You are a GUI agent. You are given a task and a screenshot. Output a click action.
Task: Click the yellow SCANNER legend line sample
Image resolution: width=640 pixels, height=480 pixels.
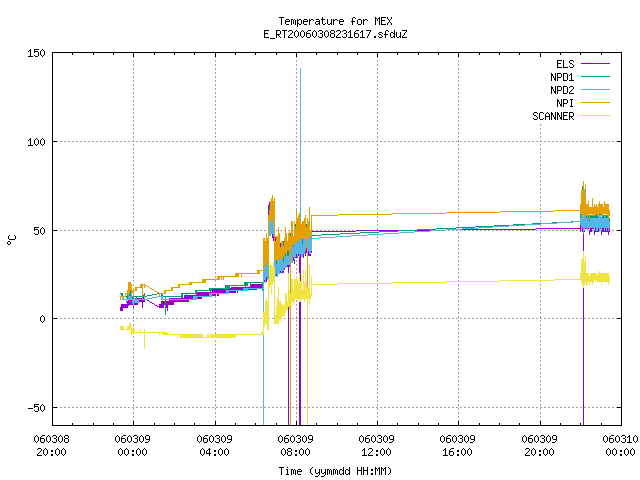pos(595,116)
